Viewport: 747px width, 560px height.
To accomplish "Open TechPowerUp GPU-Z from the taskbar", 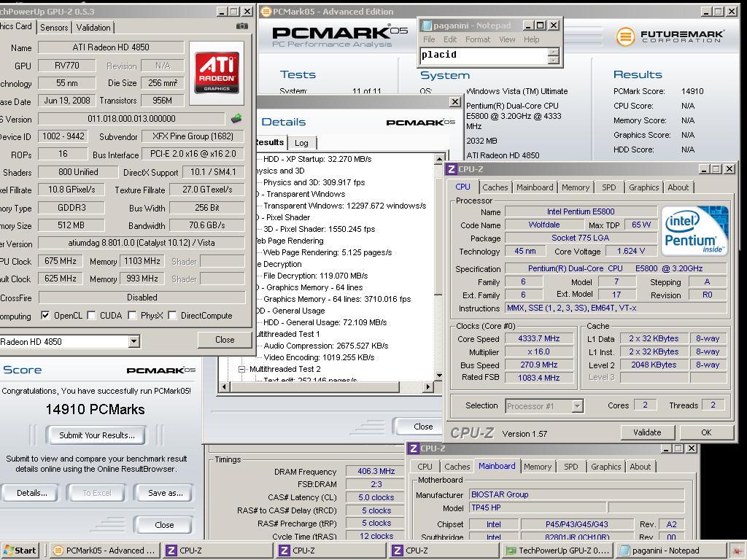I will tap(558, 551).
